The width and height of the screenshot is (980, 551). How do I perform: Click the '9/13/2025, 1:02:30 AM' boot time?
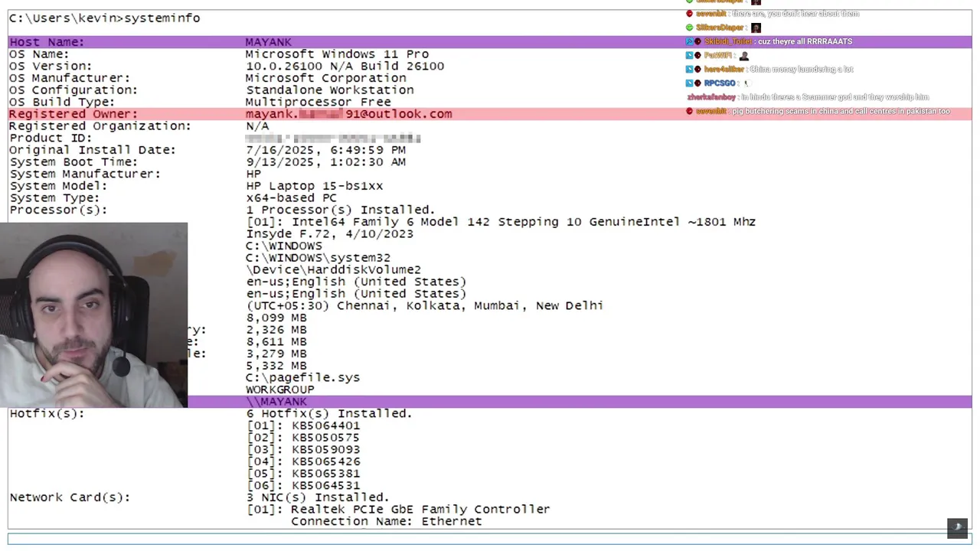[325, 161]
